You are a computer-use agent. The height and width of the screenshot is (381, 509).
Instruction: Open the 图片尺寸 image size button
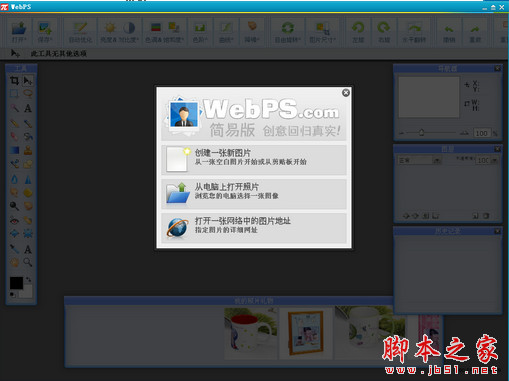tap(322, 32)
